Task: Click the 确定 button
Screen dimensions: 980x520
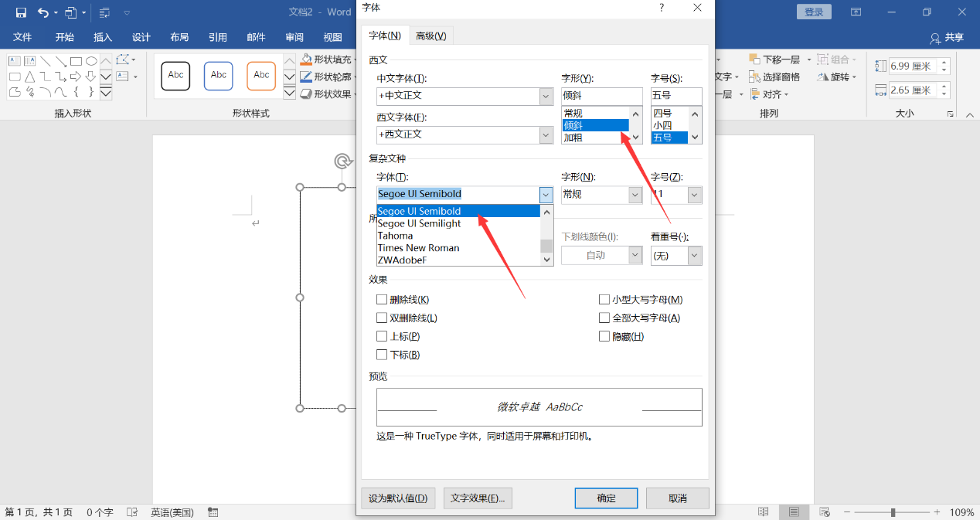Action: (x=607, y=498)
